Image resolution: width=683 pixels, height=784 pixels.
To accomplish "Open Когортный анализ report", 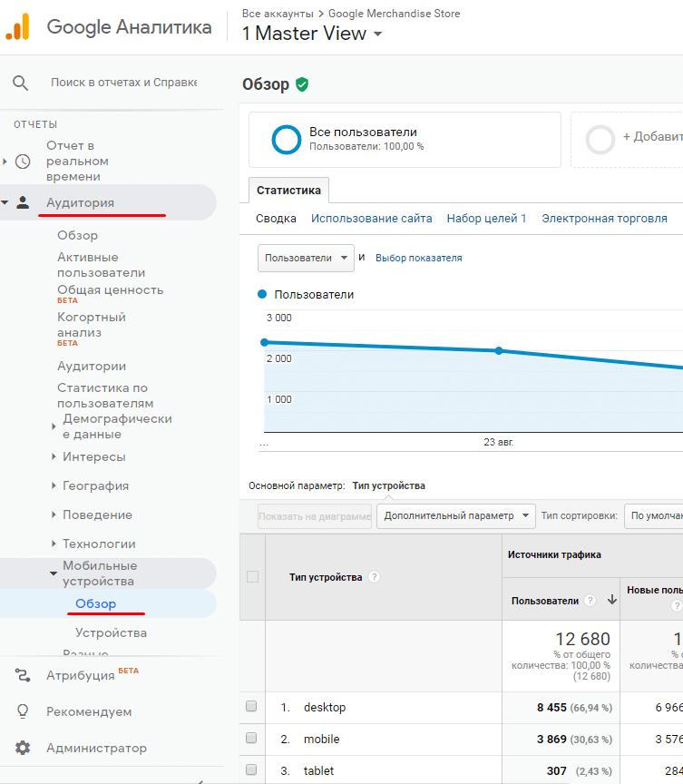I will click(x=92, y=325).
